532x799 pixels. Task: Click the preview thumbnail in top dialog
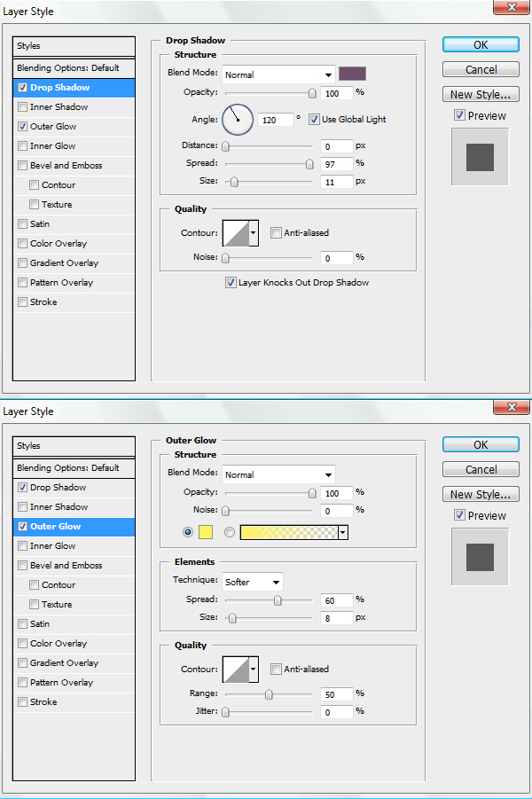tap(480, 157)
